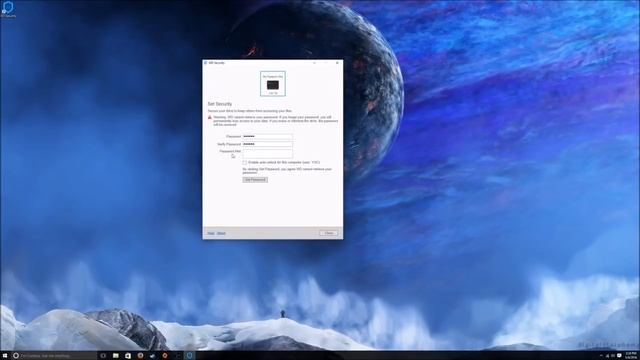Viewport: 640px width, 360px height.
Task: Open the Help link at the bottom
Action: click(x=211, y=233)
